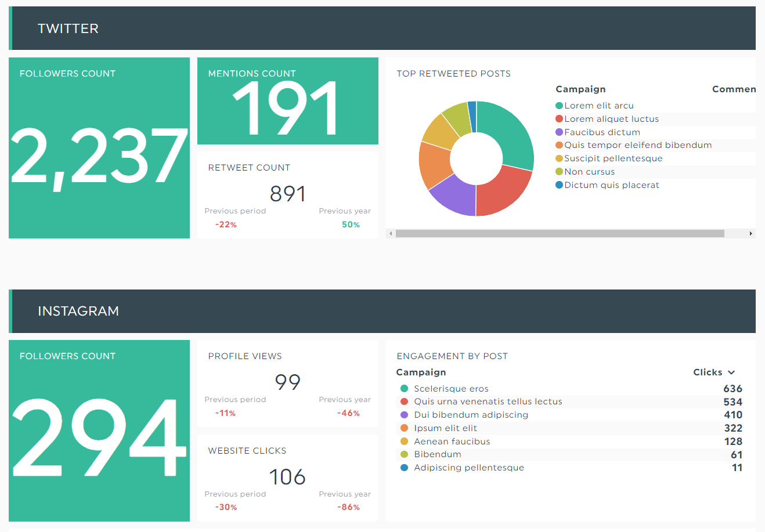Open the Mentions Count 191 widget
Image resolution: width=765 pixels, height=532 pixels.
pyautogui.click(x=288, y=101)
